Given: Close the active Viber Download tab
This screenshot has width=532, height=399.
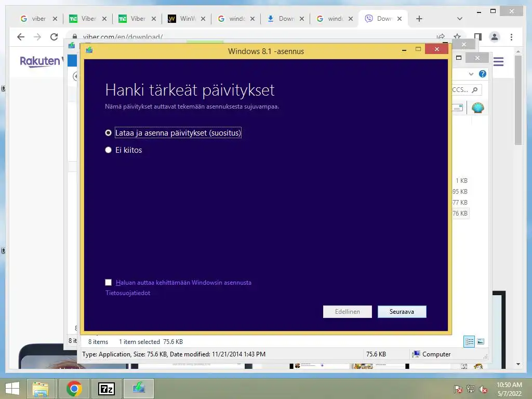Looking at the screenshot, I should point(400,19).
